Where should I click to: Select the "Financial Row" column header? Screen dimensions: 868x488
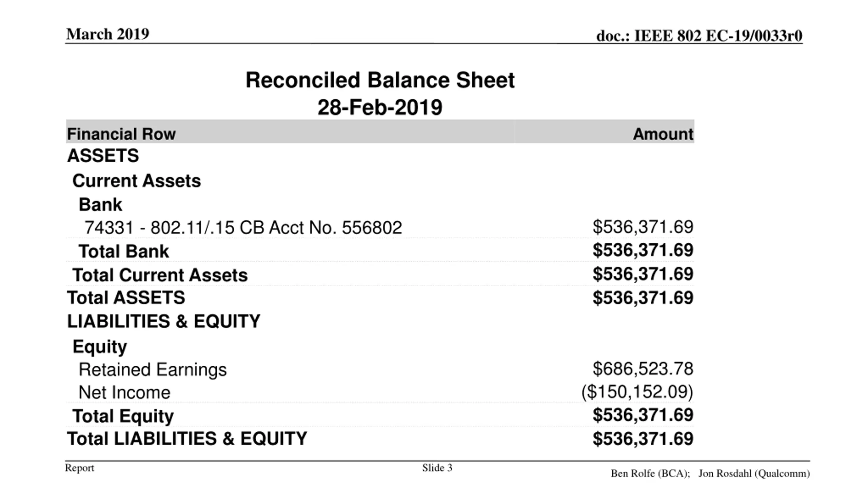tap(121, 134)
